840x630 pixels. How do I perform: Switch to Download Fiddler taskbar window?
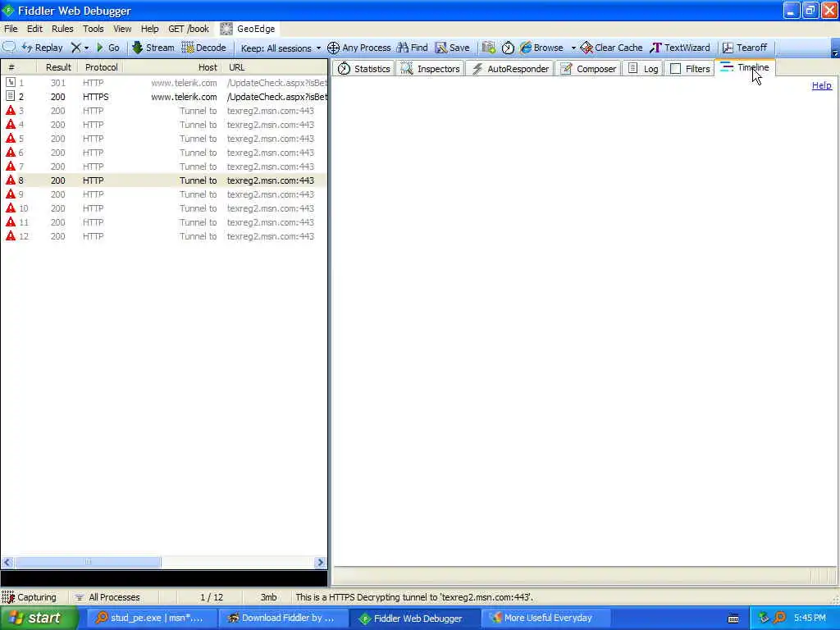click(x=282, y=619)
